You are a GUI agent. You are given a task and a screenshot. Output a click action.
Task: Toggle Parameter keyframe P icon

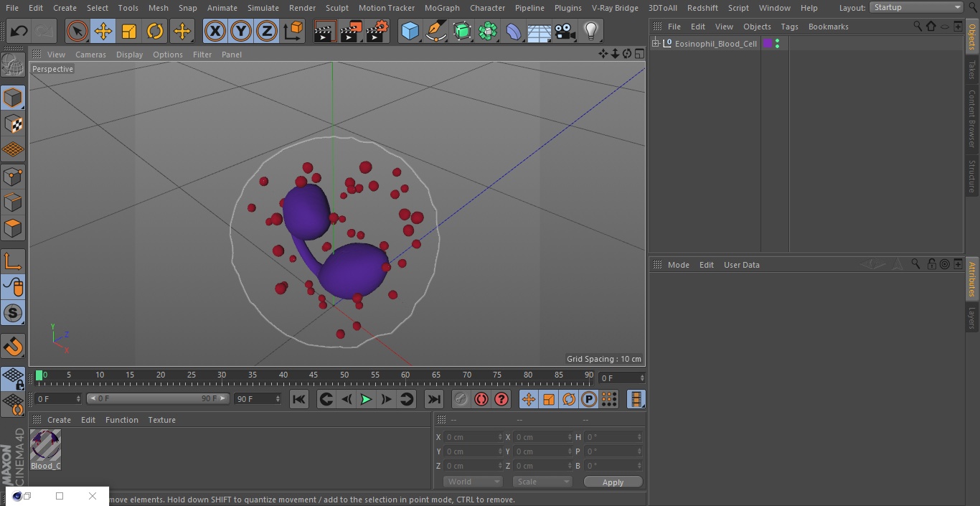(589, 399)
